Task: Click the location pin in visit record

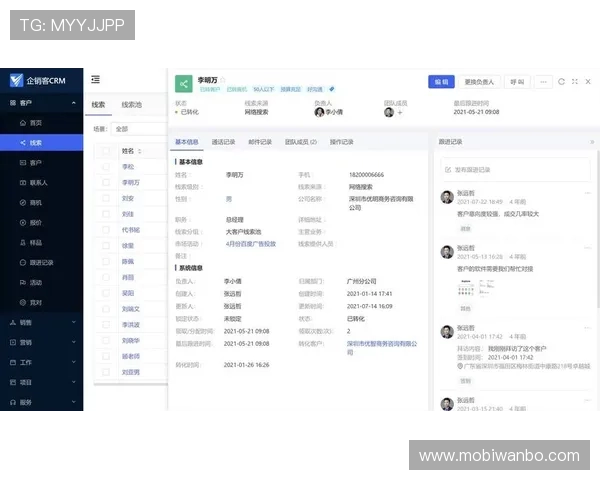Action: click(460, 366)
